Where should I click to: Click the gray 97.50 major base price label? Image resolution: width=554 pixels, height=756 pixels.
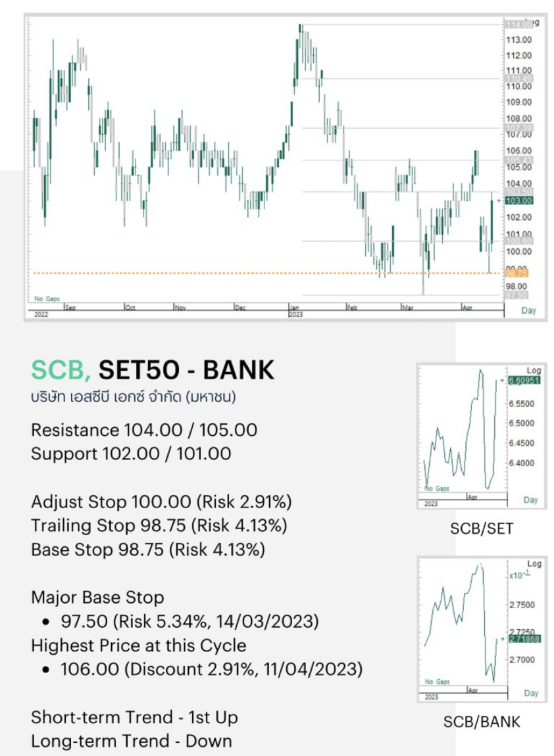516,295
